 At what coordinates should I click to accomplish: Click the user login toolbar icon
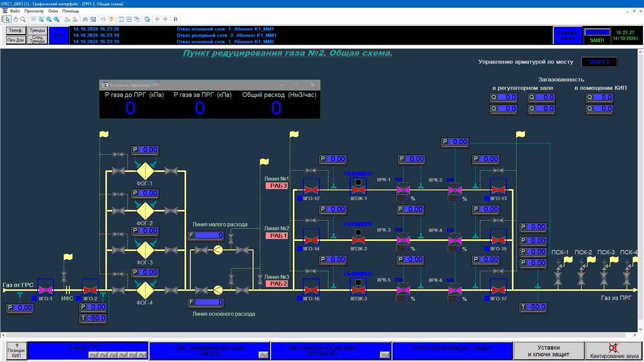point(67,19)
